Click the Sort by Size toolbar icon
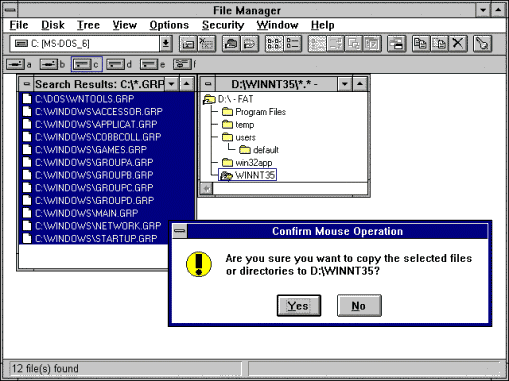The image size is (509, 381). (354, 44)
